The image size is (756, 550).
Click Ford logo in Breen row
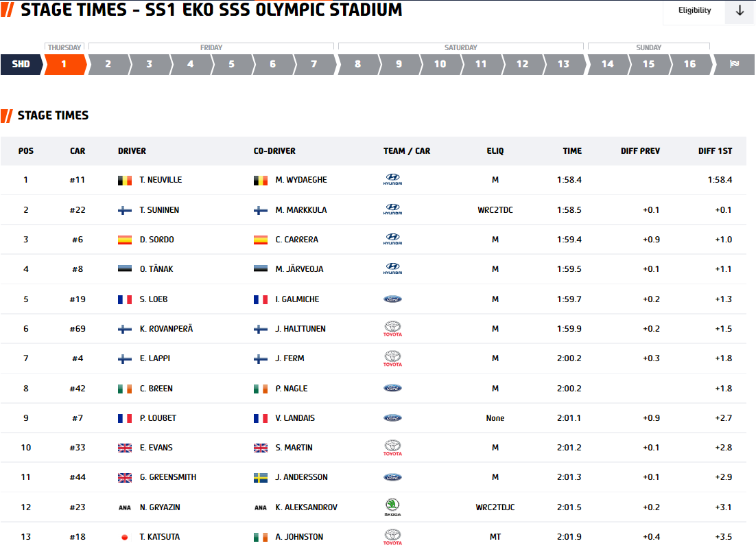point(392,389)
